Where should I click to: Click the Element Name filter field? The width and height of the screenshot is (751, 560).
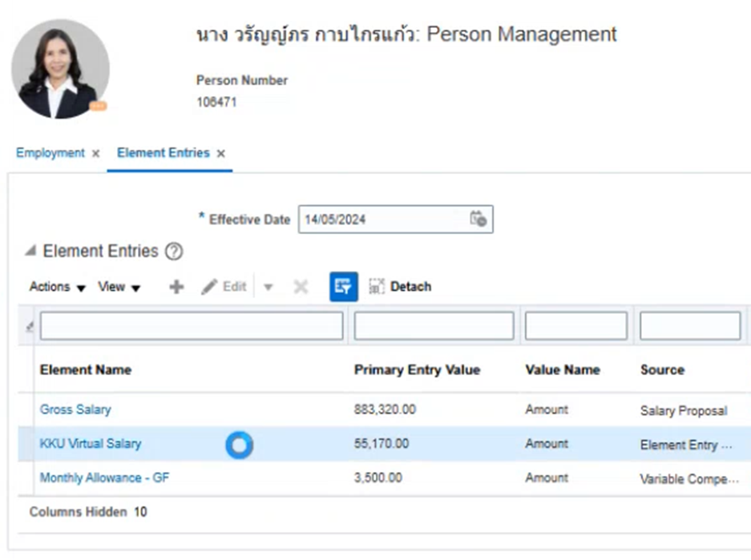click(192, 326)
